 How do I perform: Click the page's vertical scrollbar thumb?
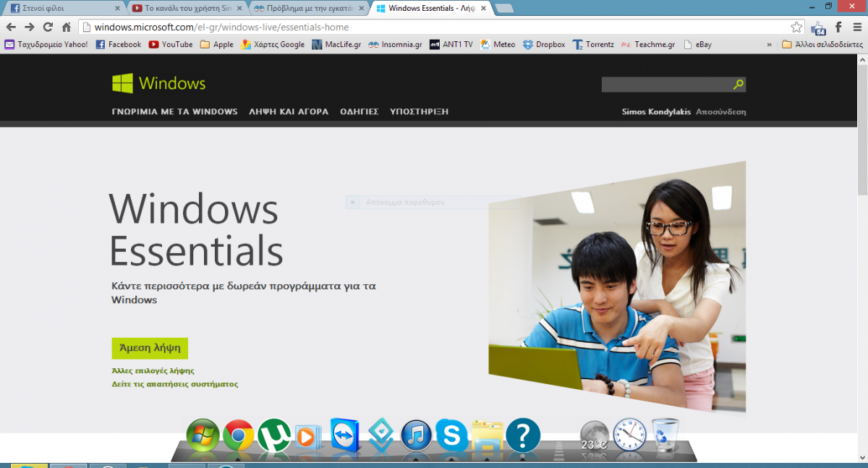862,130
